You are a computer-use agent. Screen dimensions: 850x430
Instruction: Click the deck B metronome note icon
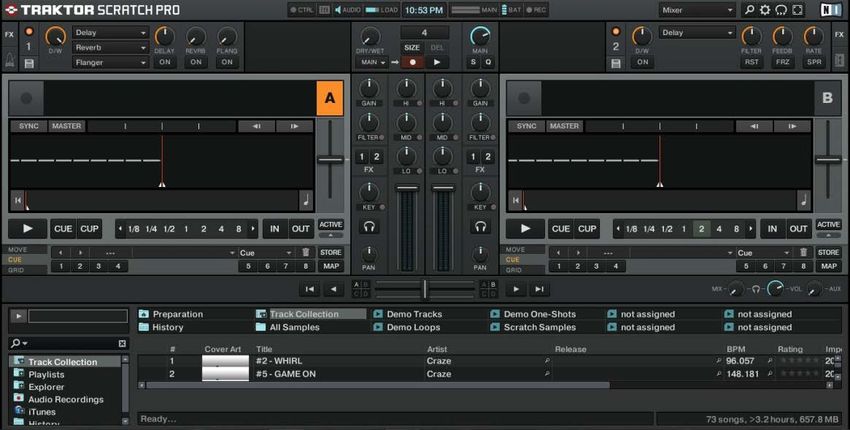point(804,201)
